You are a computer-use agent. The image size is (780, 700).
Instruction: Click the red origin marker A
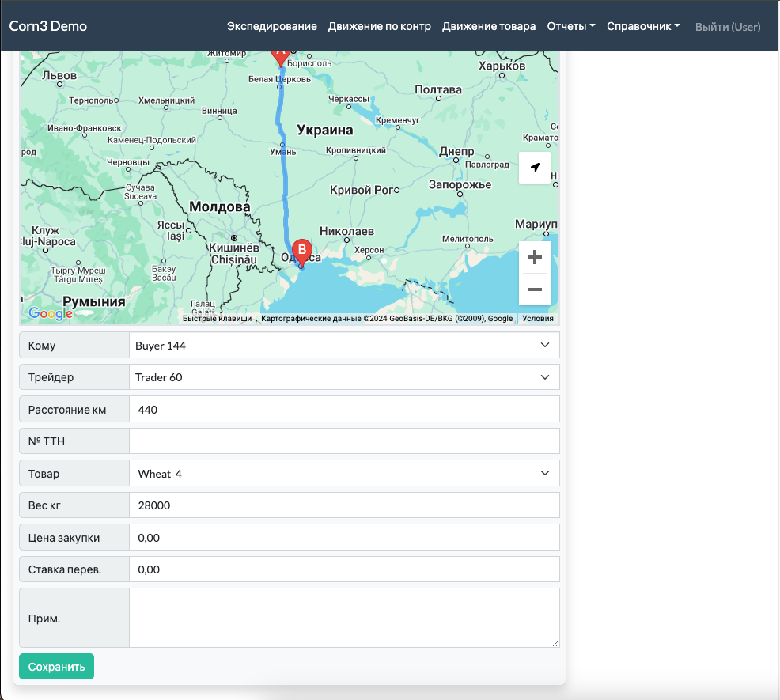pyautogui.click(x=279, y=55)
